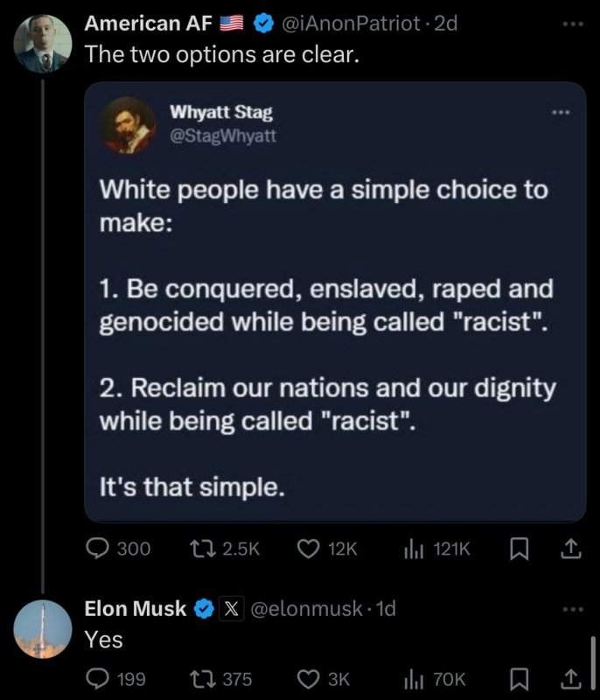
Task: Click Elon Musk's rocket profile avatar
Action: click(x=43, y=630)
